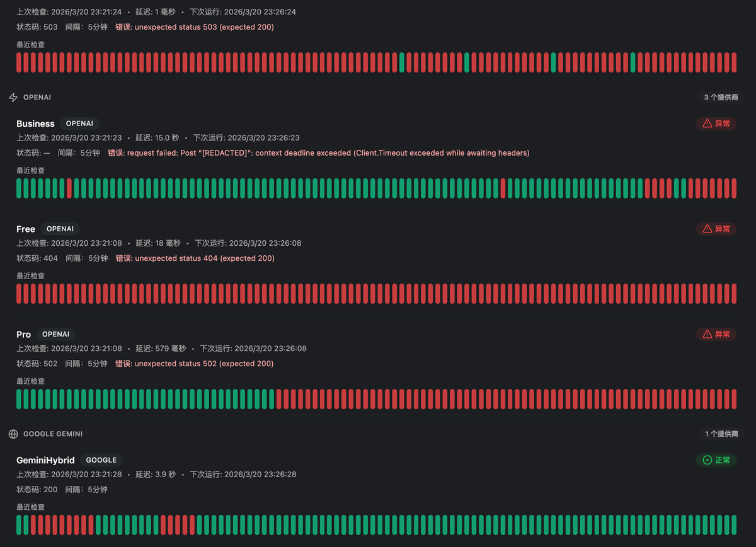Open the Pro provider title

23,335
